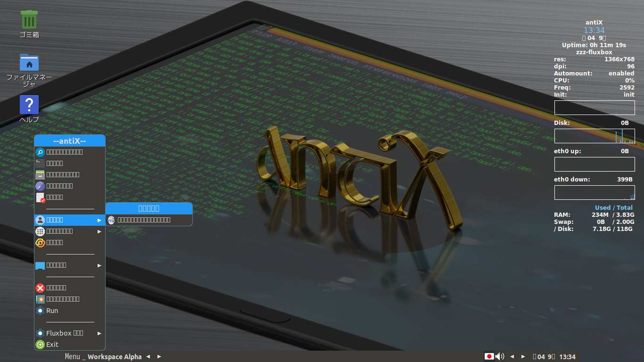
Task: Expand submenu arrow on highlighted person entry
Action: click(x=99, y=220)
